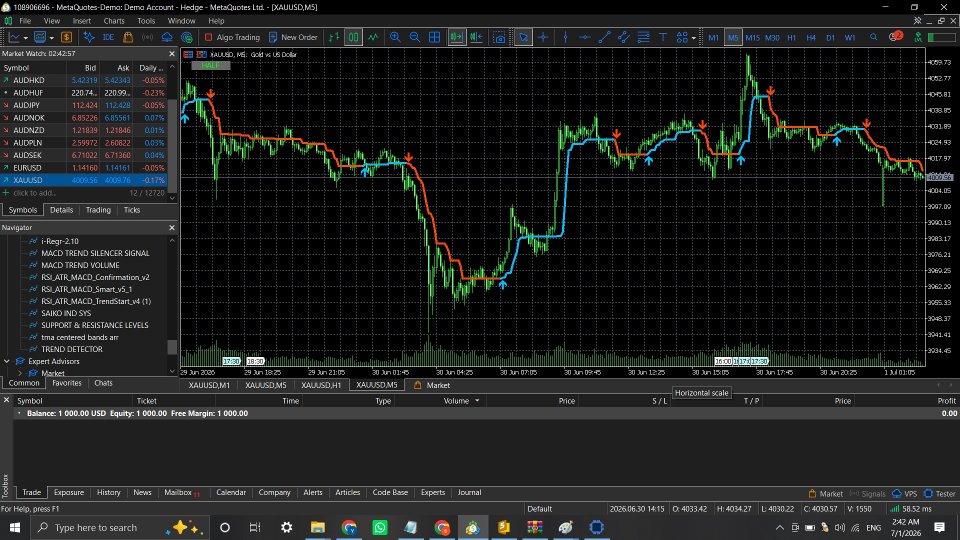The height and width of the screenshot is (540, 960).
Task: Open the VPS cloud toolbar icon
Action: pos(167,37)
